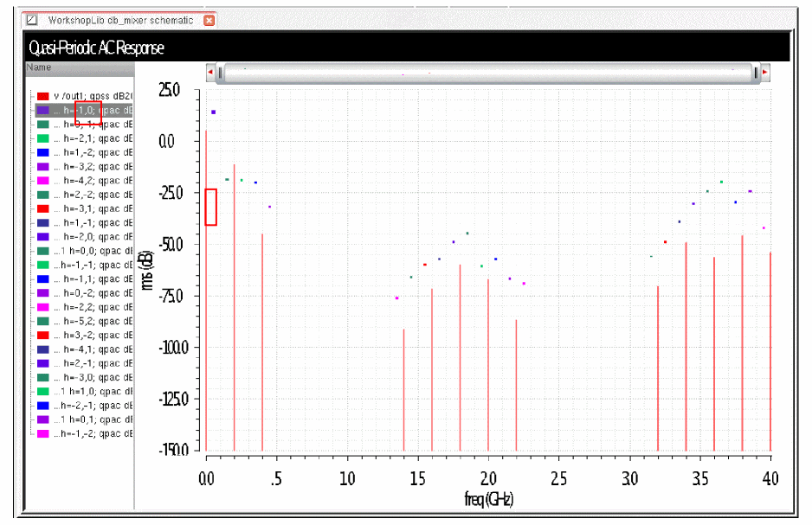Close the db_mixer schematic tab
The image size is (812, 525).
pos(209,20)
